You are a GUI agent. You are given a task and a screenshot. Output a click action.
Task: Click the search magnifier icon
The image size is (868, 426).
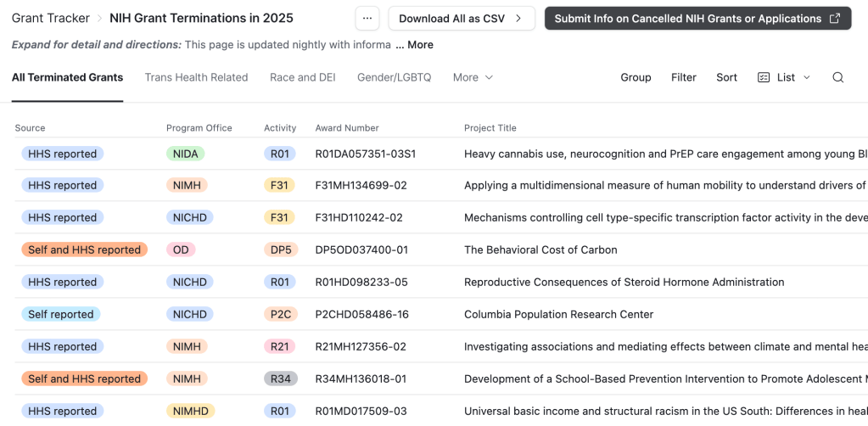837,77
